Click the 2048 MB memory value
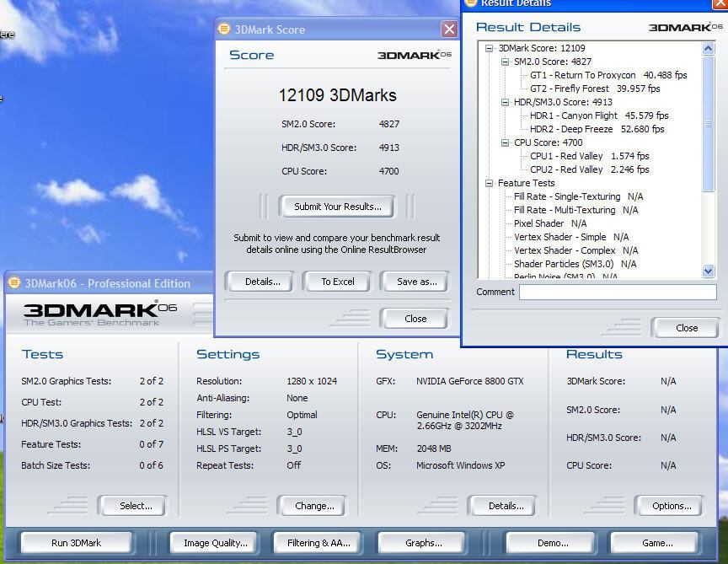Image resolution: width=728 pixels, height=564 pixels. [434, 449]
